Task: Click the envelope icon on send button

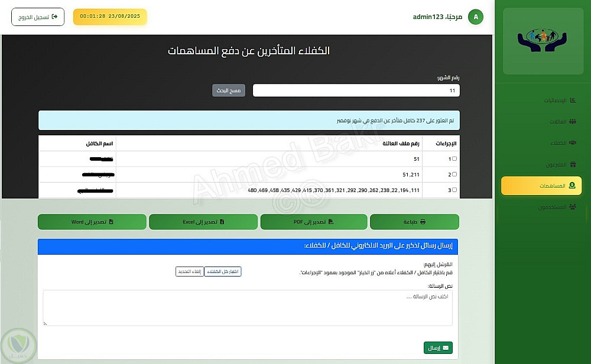Action: click(x=446, y=348)
